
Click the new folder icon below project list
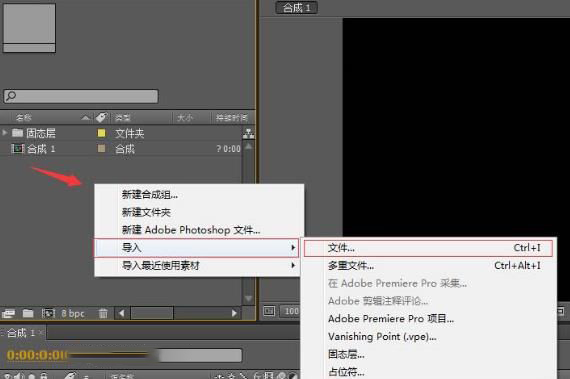pos(28,313)
